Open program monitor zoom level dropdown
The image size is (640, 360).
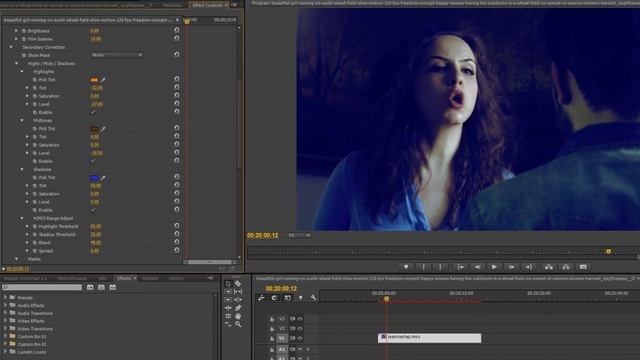click(x=300, y=236)
